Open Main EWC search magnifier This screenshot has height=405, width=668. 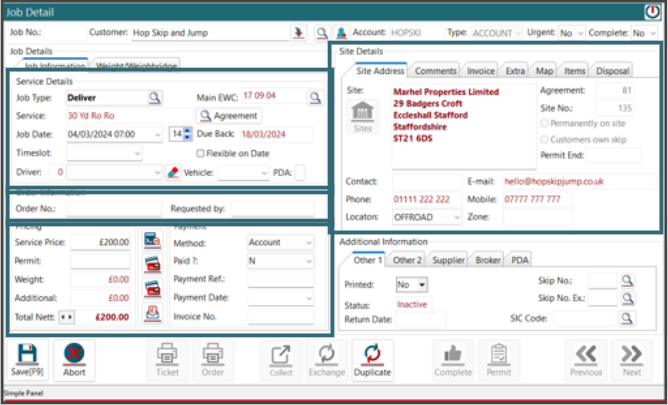(x=315, y=98)
